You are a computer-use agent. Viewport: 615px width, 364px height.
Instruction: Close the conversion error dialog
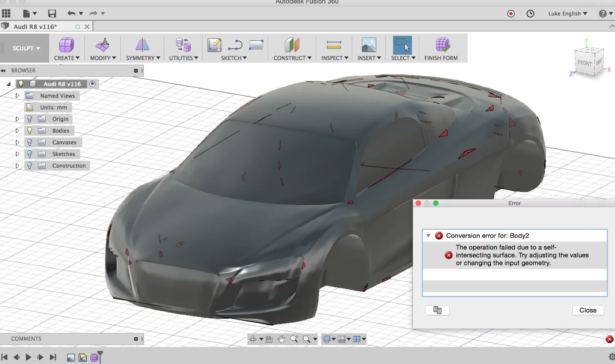click(587, 310)
